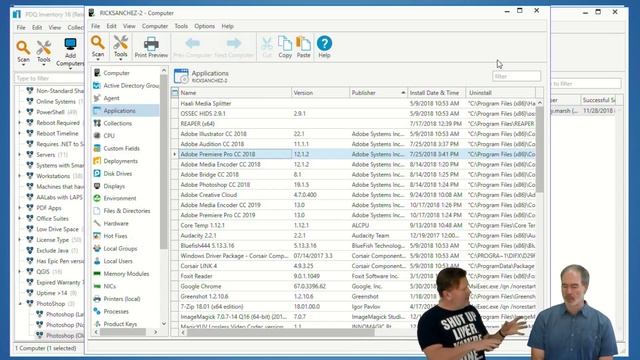Open the Agent sidebar page
The height and width of the screenshot is (360, 640).
[x=111, y=98]
